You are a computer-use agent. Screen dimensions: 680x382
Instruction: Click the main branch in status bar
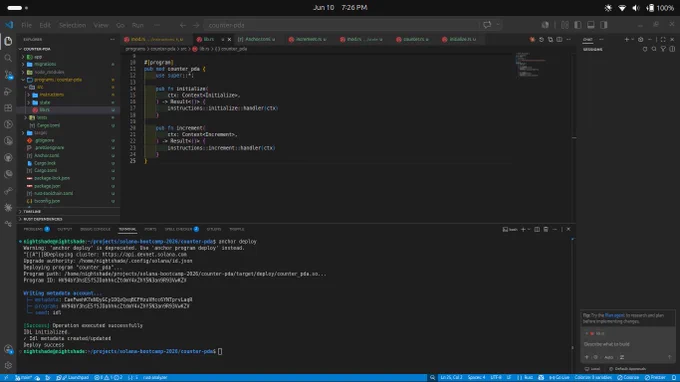23,378
